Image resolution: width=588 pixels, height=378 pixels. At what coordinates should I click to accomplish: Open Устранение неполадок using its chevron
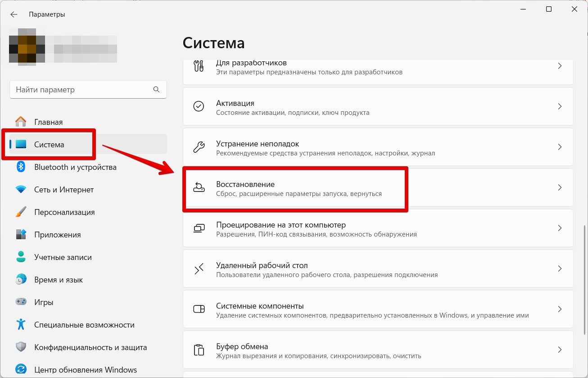(560, 147)
